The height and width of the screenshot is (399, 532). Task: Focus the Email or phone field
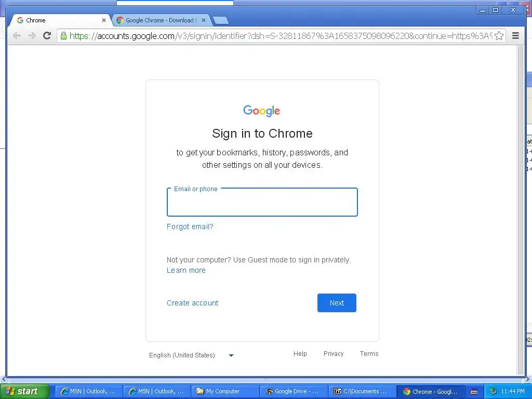pyautogui.click(x=262, y=202)
